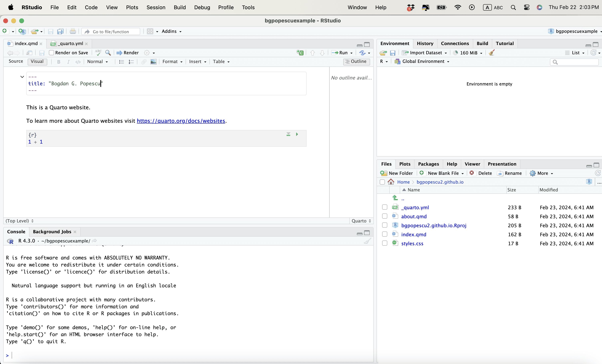Expand the Global Environment dropdown

click(425, 61)
